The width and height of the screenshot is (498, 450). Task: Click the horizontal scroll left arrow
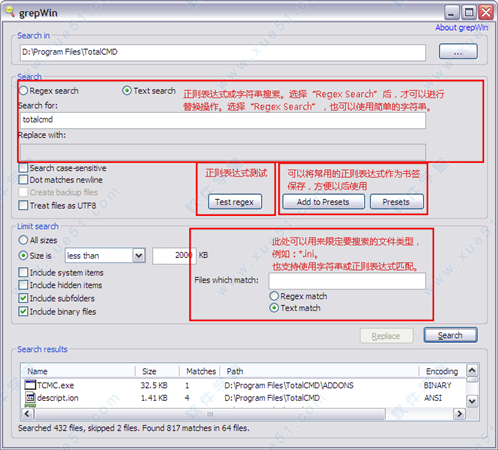[x=27, y=414]
